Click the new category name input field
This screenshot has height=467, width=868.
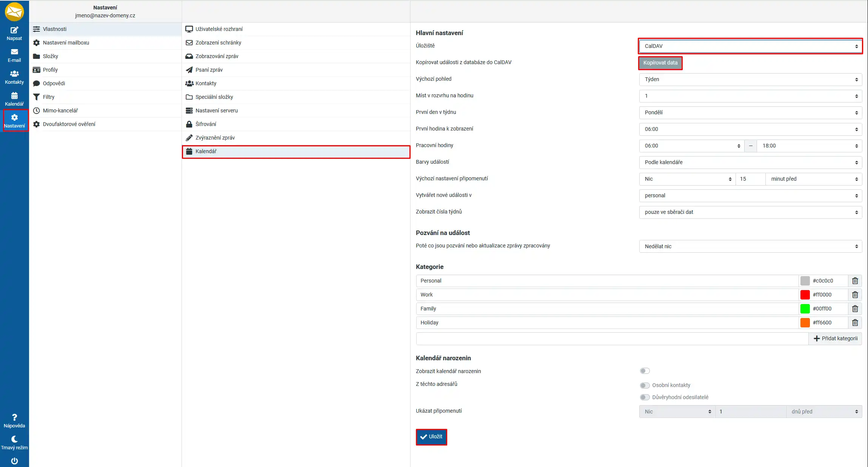(612, 338)
